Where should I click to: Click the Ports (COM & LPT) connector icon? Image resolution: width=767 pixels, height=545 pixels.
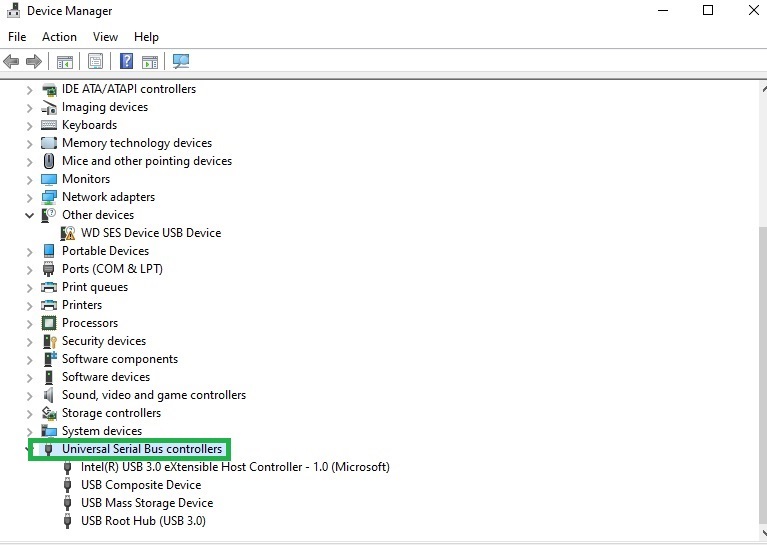(x=49, y=269)
